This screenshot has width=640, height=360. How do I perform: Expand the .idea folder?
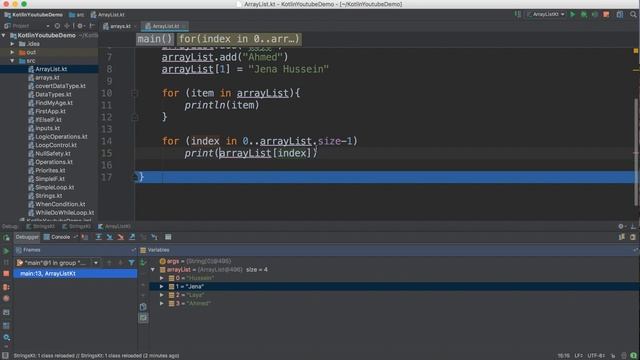tap(12, 44)
